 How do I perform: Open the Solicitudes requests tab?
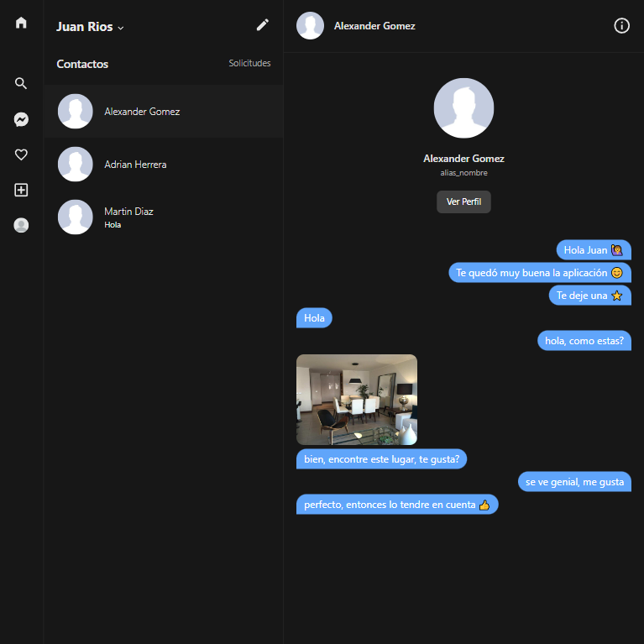249,64
